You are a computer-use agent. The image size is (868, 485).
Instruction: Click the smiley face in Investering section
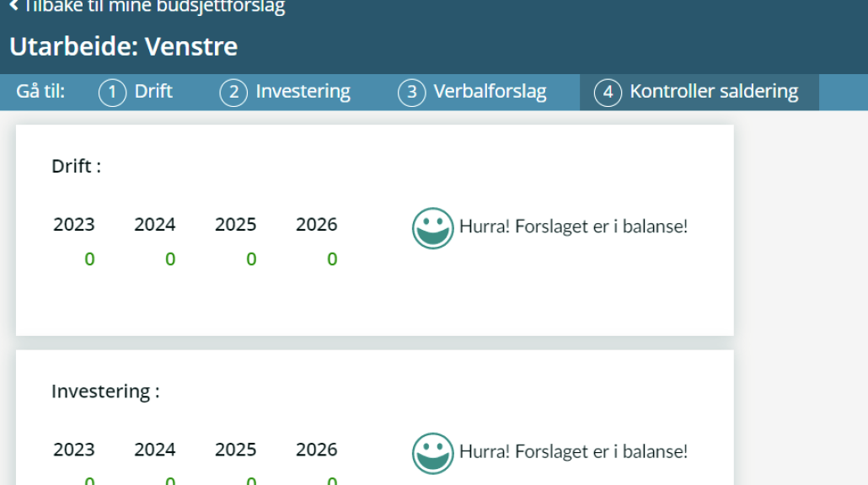point(433,453)
